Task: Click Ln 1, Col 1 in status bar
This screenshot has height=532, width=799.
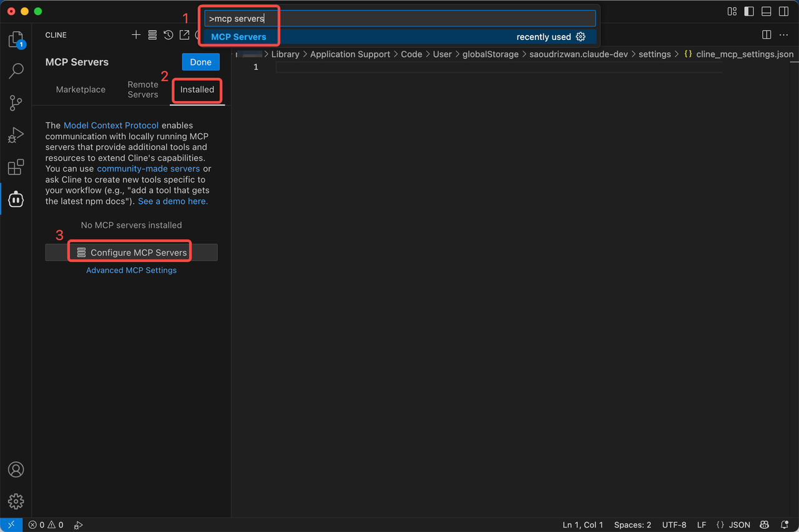Action: 583,525
